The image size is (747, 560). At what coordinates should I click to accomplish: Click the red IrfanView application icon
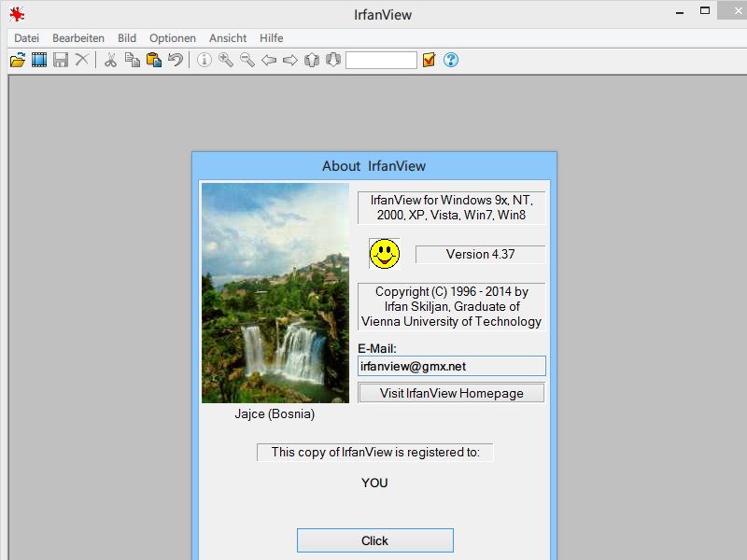[17, 14]
